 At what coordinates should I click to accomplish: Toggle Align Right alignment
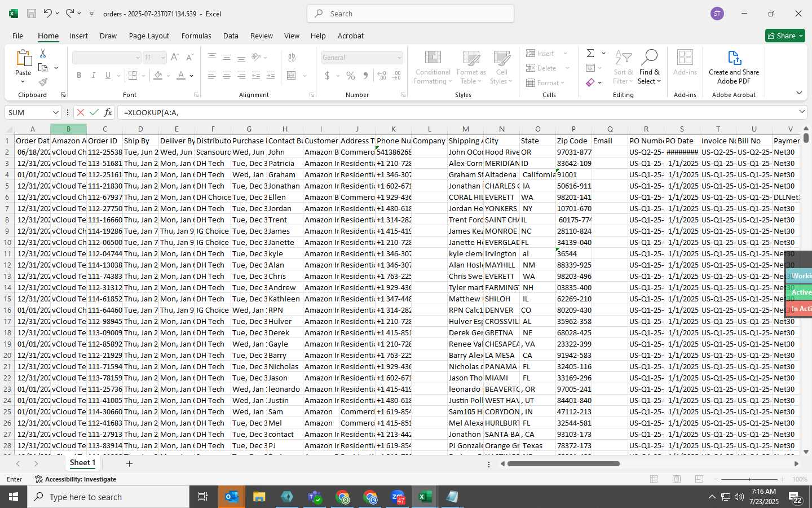(x=241, y=75)
